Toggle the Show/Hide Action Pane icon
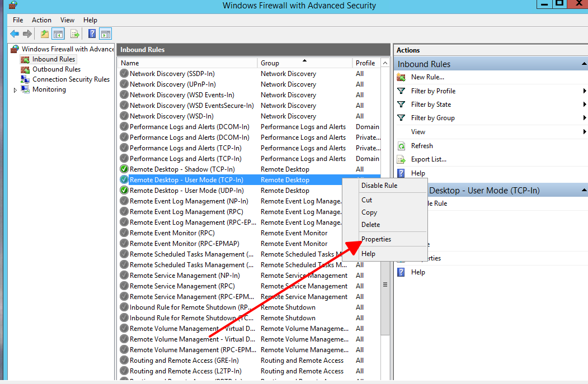The image size is (588, 384). (106, 34)
